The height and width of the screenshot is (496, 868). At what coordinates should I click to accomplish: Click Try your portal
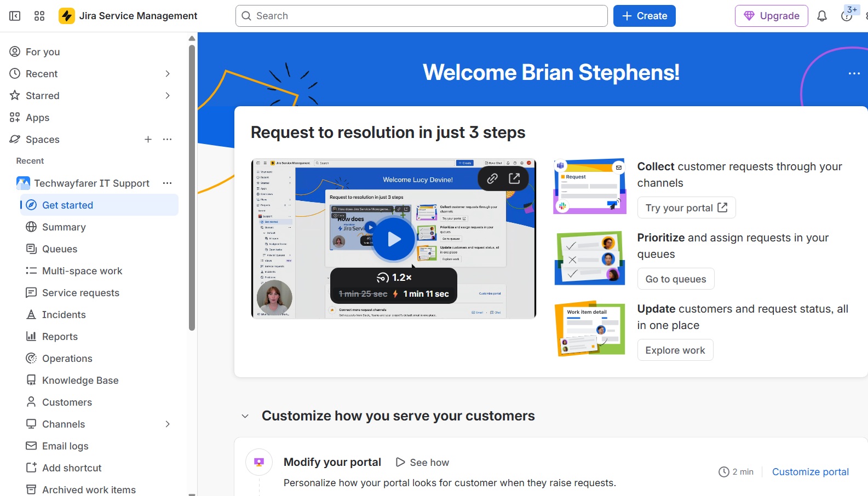click(x=687, y=208)
